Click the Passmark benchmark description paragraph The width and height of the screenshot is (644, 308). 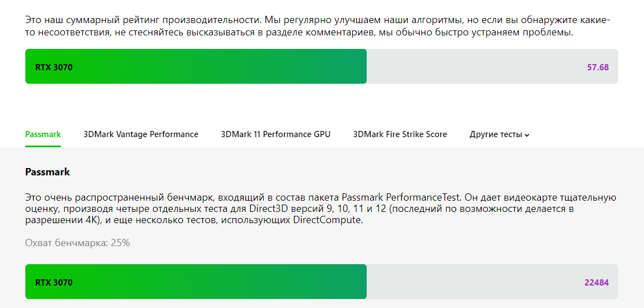pyautogui.click(x=321, y=209)
